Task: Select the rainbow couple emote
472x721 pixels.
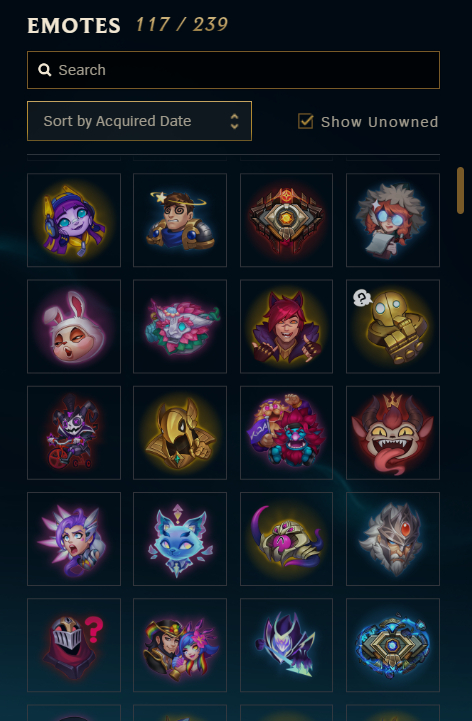Action: coord(180,645)
